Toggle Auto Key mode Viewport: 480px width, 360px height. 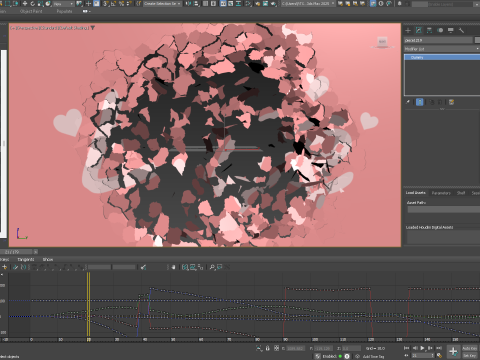pos(470,348)
